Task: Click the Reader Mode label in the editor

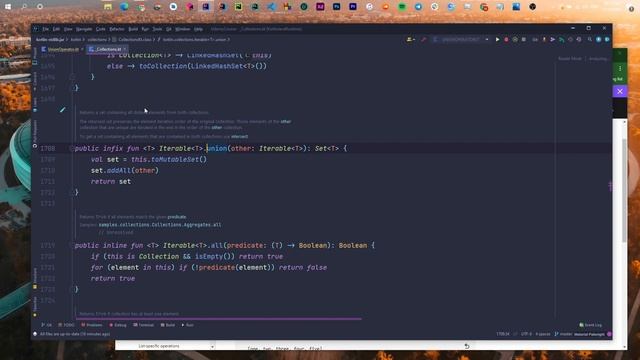Action: [570, 59]
